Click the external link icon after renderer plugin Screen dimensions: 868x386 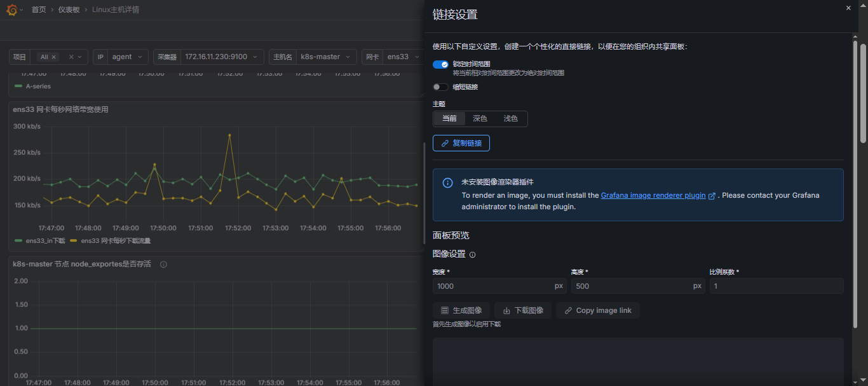click(x=712, y=196)
